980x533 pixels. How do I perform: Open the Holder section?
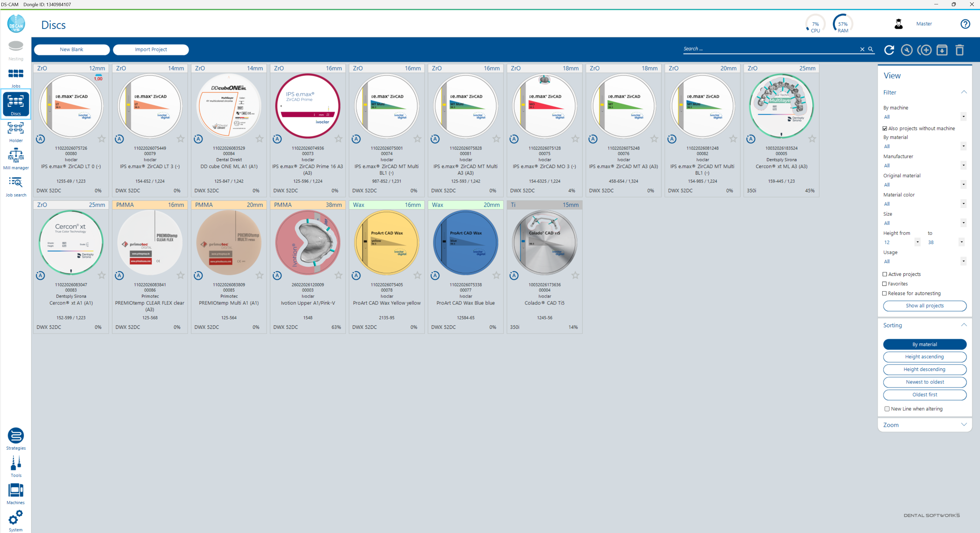pyautogui.click(x=16, y=131)
